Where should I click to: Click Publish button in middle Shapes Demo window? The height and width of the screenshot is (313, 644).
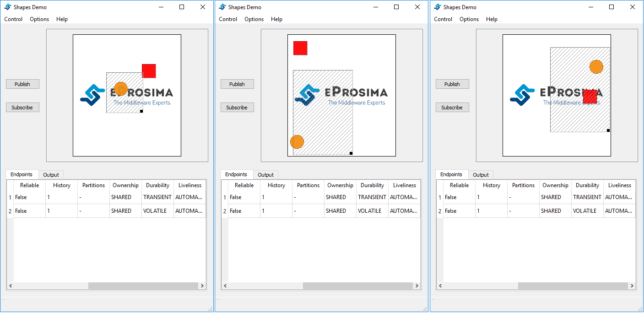(x=237, y=84)
